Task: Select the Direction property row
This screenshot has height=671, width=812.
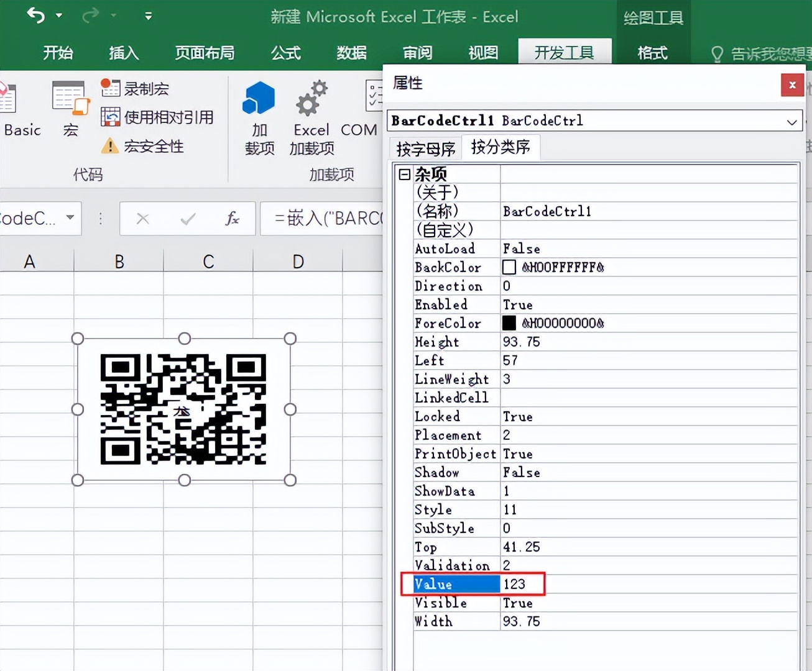Action: 606,286
